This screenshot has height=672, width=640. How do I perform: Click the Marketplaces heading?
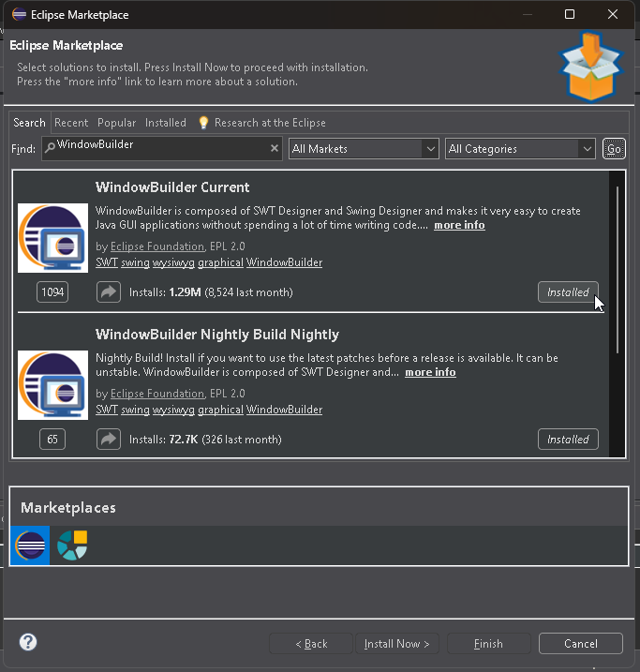coord(68,508)
